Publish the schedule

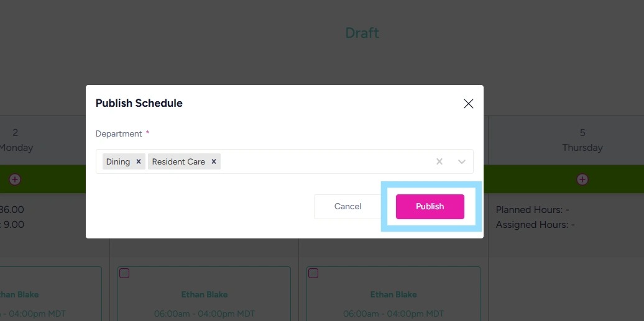430,207
